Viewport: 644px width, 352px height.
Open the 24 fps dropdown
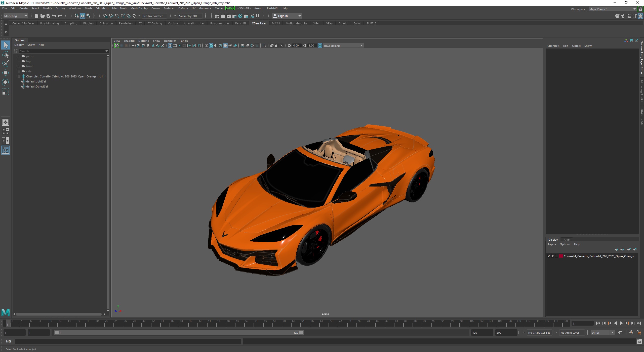602,332
